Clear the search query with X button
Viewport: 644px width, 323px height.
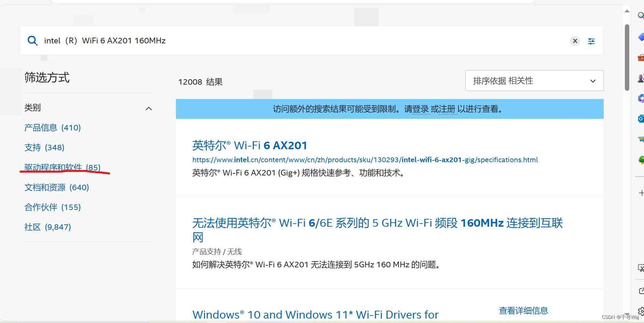tap(575, 41)
